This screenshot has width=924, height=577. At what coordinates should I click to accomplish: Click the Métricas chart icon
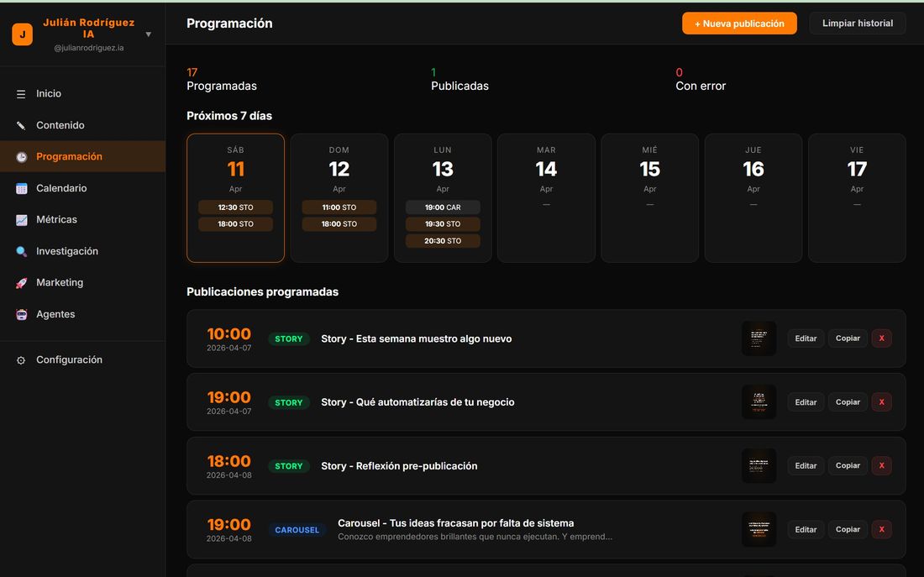pos(21,220)
